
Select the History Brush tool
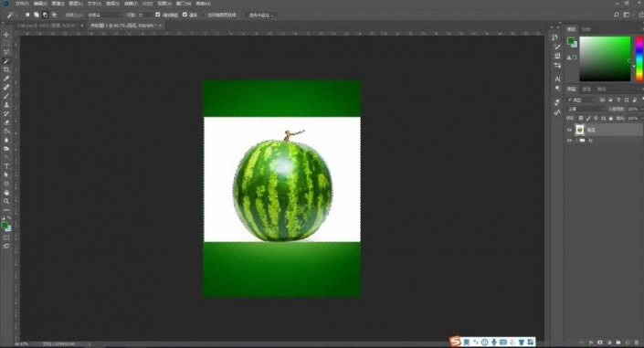pos(6,114)
